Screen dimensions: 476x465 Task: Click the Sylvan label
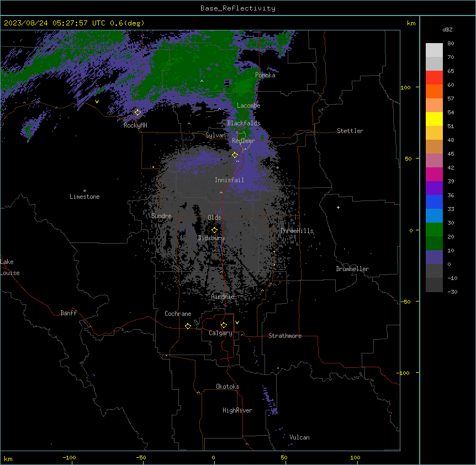(x=215, y=135)
